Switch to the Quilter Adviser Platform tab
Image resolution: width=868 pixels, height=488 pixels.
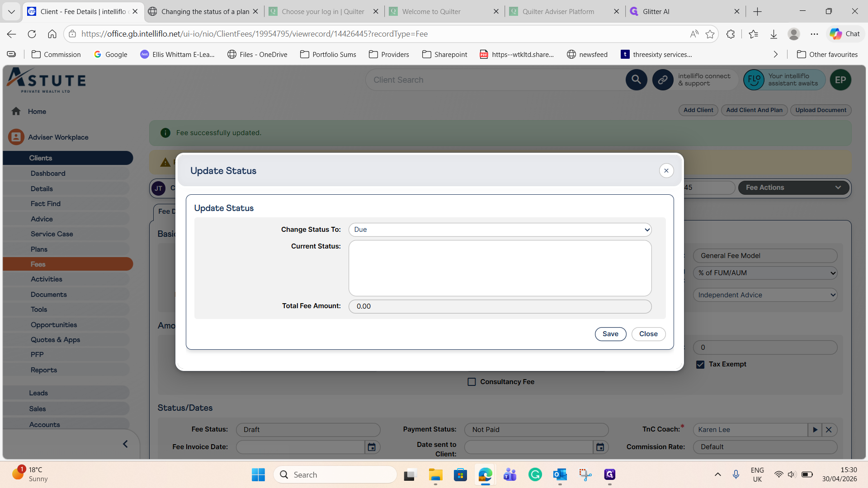pos(558,11)
